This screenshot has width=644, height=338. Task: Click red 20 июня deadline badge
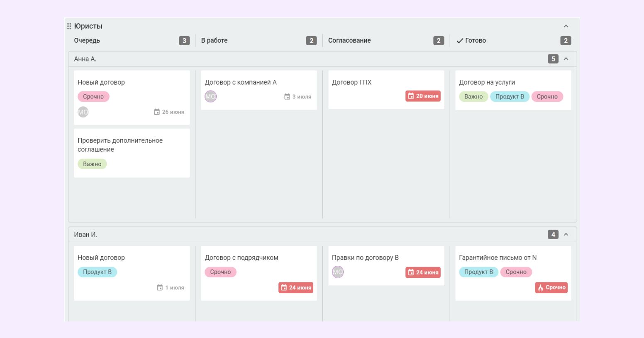(423, 96)
